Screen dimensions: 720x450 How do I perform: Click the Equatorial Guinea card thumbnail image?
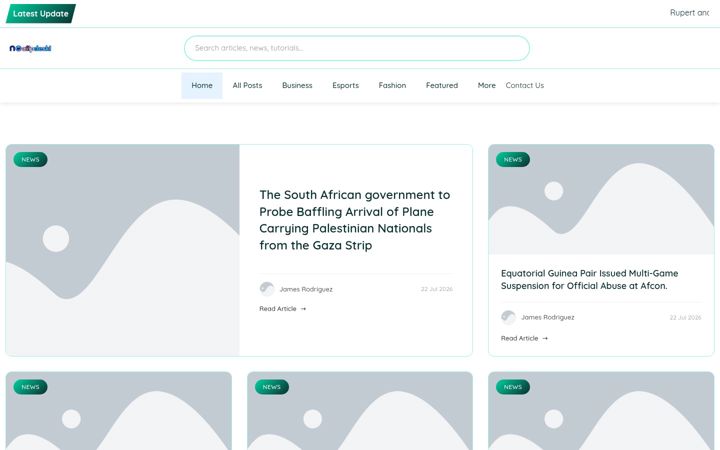coord(601,199)
